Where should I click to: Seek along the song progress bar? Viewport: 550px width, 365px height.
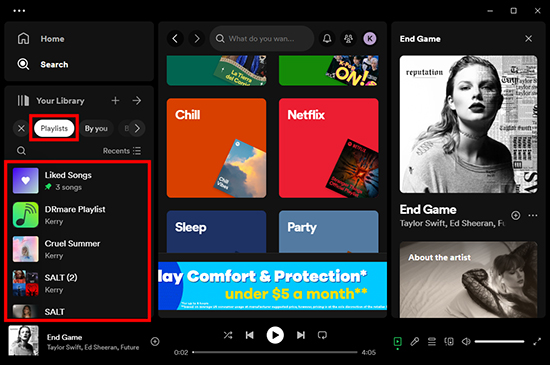click(275, 352)
